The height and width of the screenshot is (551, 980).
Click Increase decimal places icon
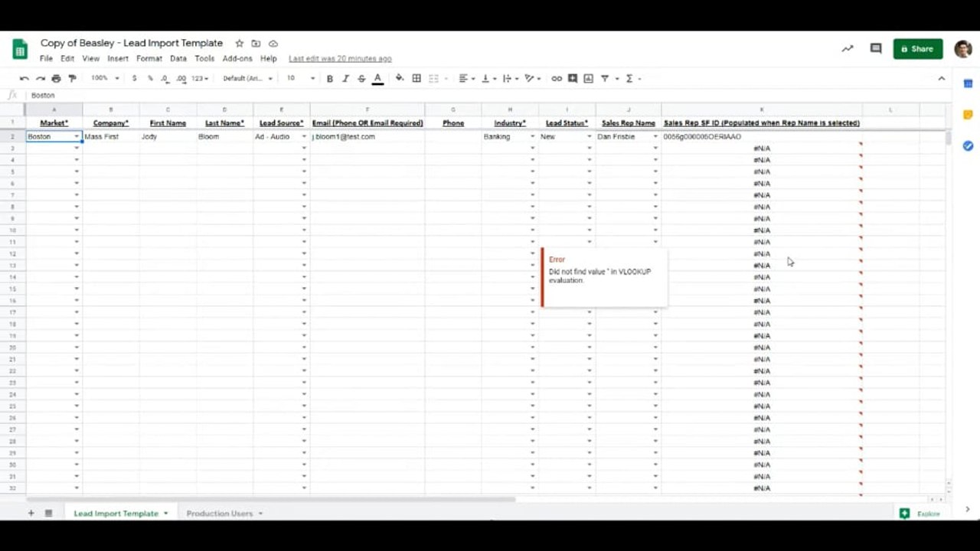[181, 78]
